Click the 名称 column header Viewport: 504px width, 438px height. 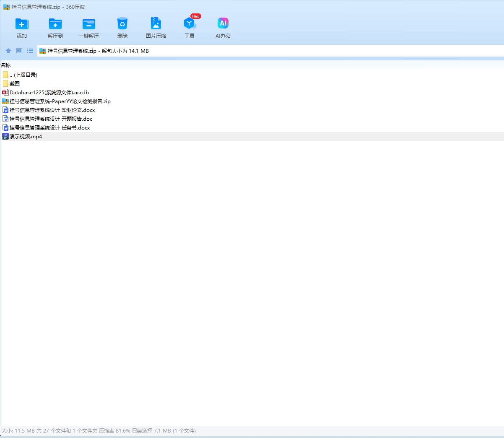(5, 65)
